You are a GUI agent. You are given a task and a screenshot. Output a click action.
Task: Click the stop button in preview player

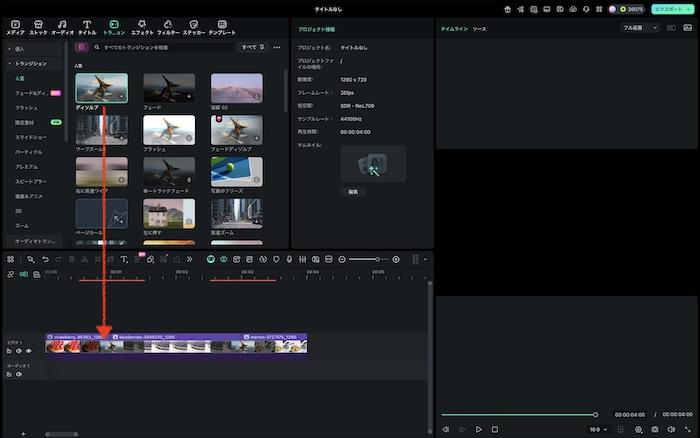click(x=494, y=429)
